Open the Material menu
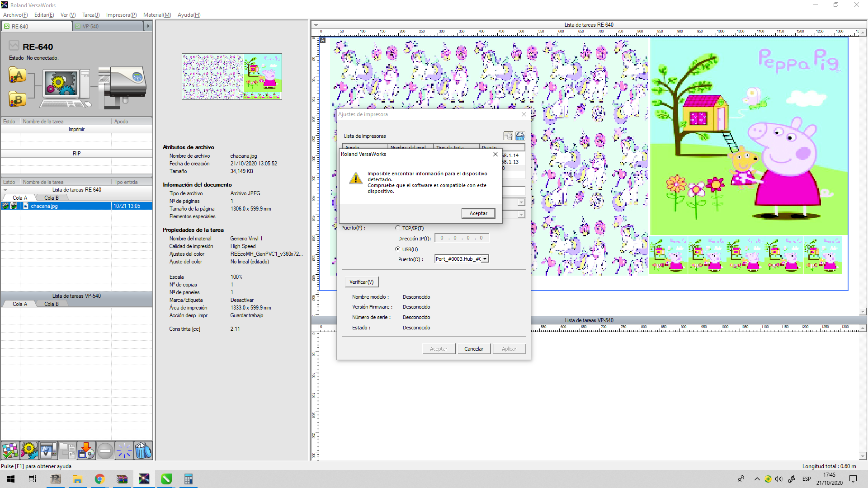 click(157, 15)
